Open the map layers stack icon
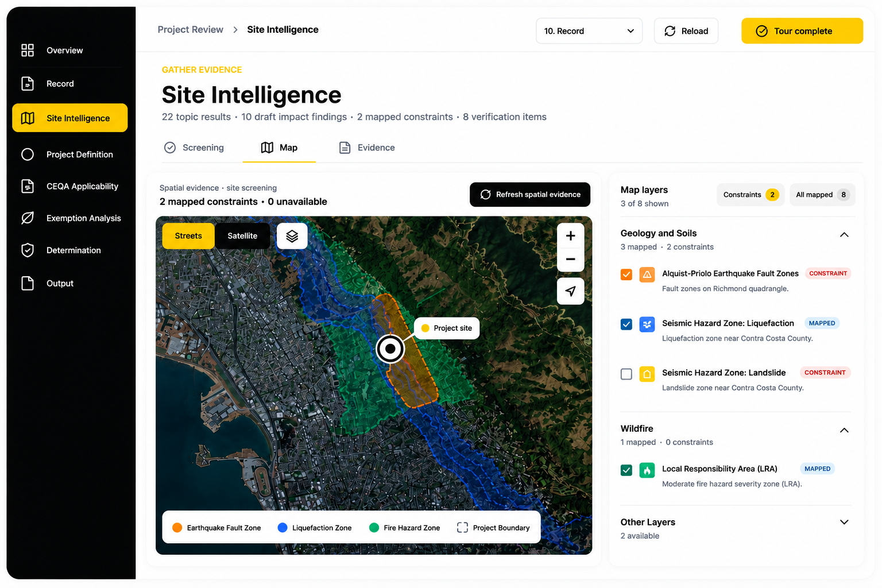This screenshot has width=882, height=588. pos(292,236)
